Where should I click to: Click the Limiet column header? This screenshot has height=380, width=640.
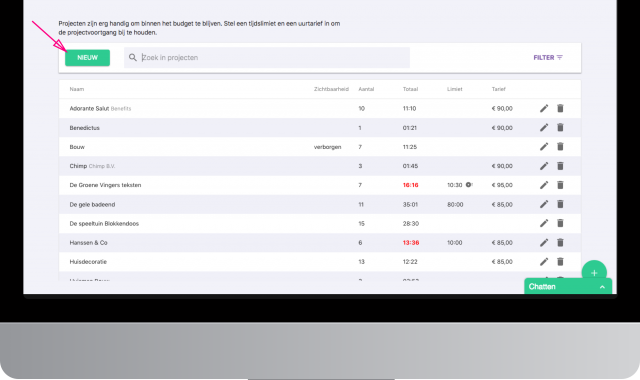[454, 89]
